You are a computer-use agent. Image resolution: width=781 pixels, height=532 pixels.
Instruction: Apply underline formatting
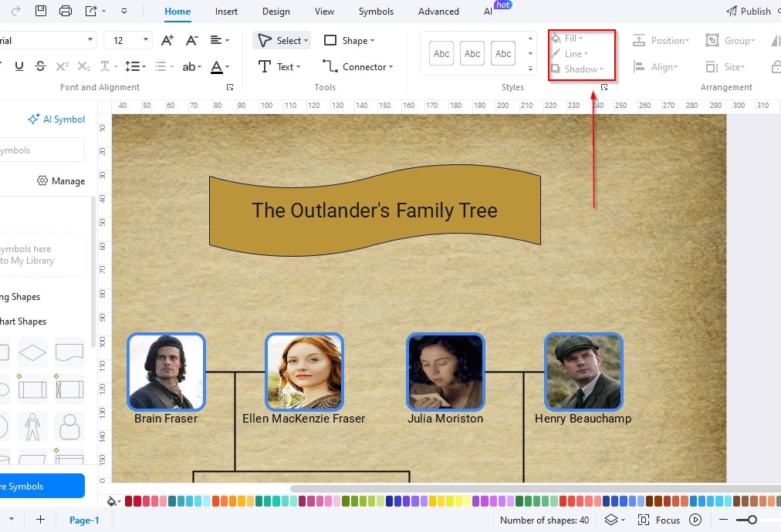19,66
